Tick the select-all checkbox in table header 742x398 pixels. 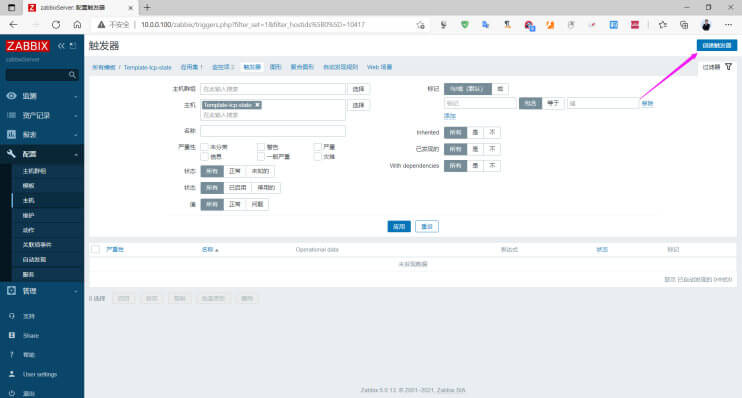pos(96,249)
